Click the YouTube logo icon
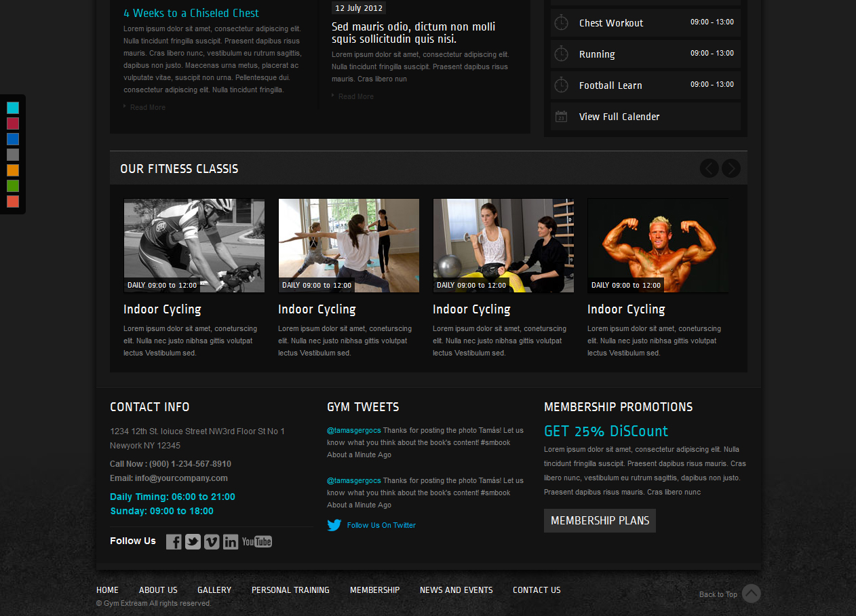The image size is (856, 616). pos(257,541)
